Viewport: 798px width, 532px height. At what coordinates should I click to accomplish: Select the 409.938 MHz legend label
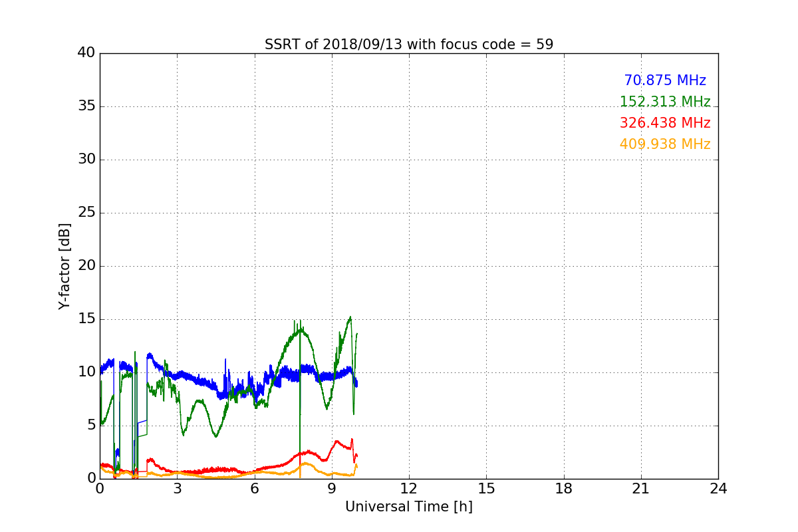665,144
